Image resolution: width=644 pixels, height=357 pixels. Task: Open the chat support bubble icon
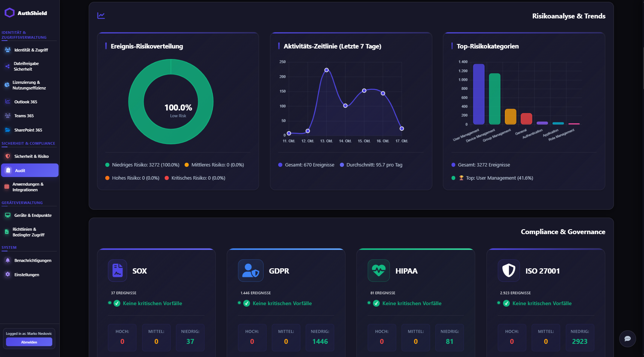click(x=627, y=339)
